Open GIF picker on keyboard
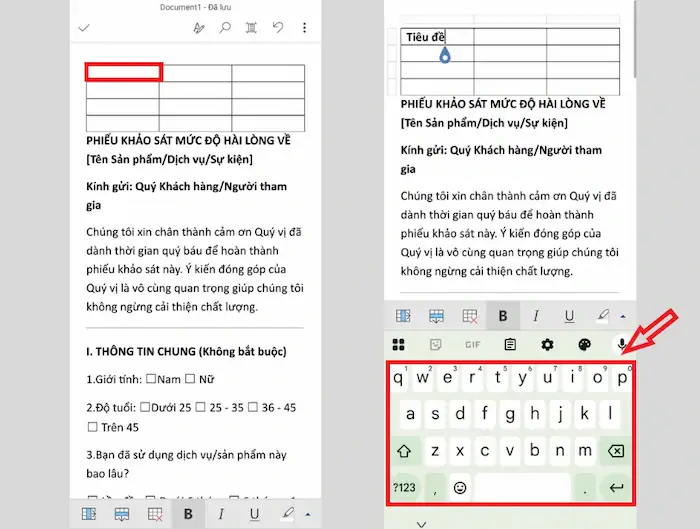The height and width of the screenshot is (529, 700). 473,345
